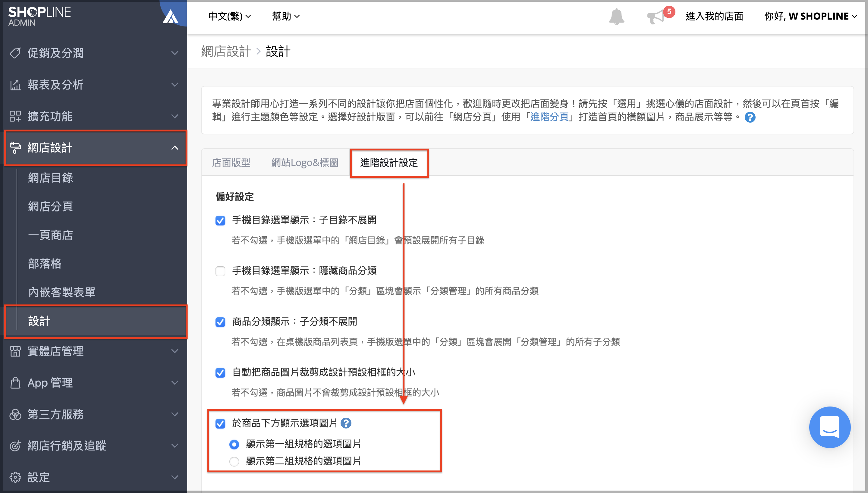Uncheck 自動把商品圖片裁剪成設計預設相框的大小
This screenshot has height=493, width=868.
[220, 372]
